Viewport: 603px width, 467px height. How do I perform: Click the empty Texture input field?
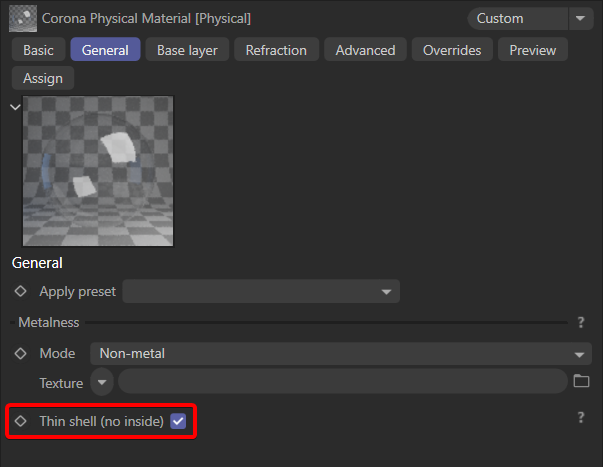click(x=343, y=381)
